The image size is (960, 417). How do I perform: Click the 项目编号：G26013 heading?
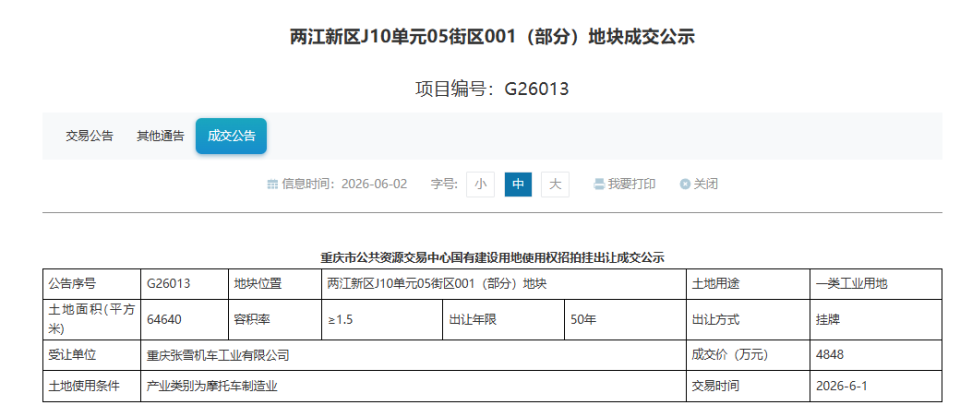tap(492, 89)
